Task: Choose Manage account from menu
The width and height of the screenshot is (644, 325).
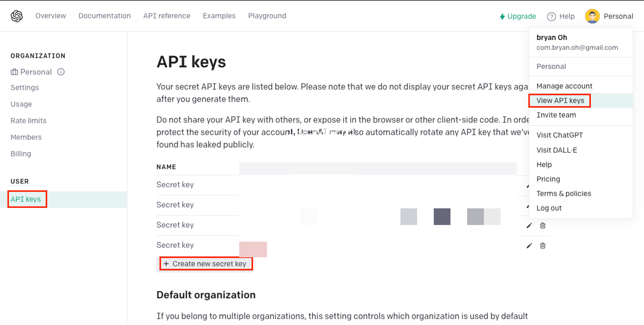Action: click(581, 86)
